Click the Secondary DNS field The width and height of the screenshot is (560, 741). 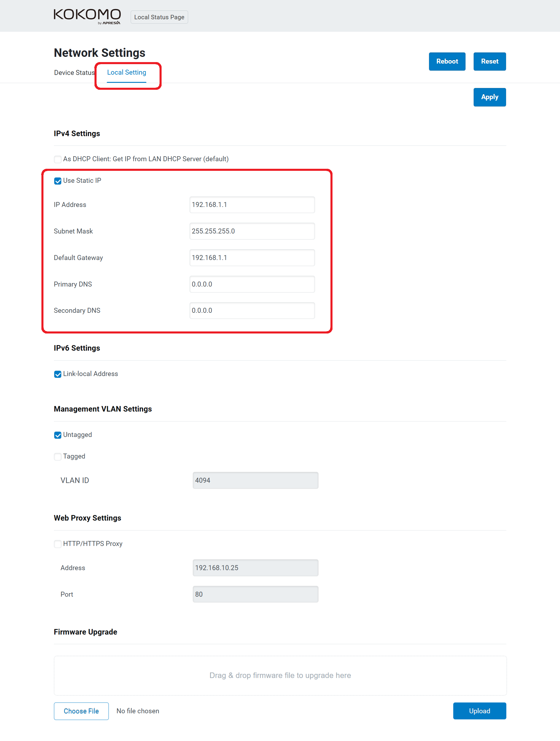252,310
